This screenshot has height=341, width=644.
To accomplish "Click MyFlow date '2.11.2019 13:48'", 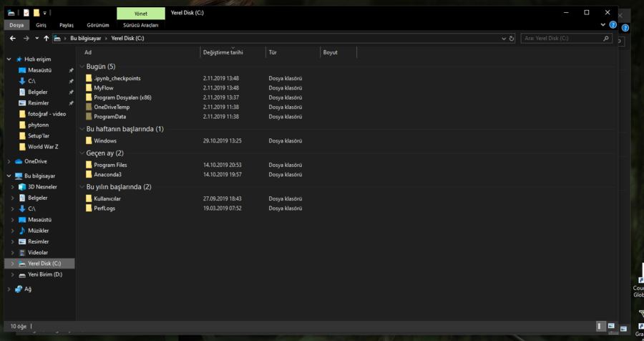I will (x=221, y=87).
